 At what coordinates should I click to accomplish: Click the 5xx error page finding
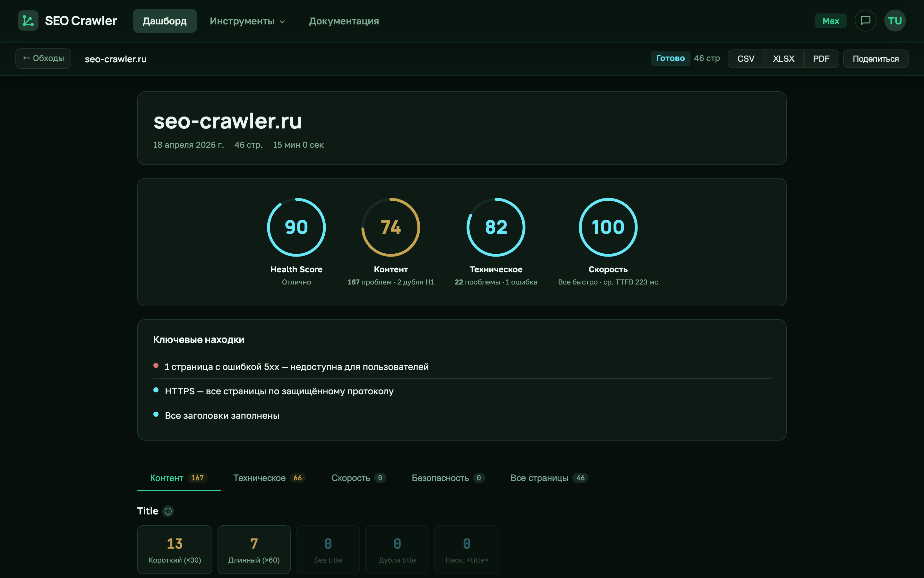click(462, 367)
